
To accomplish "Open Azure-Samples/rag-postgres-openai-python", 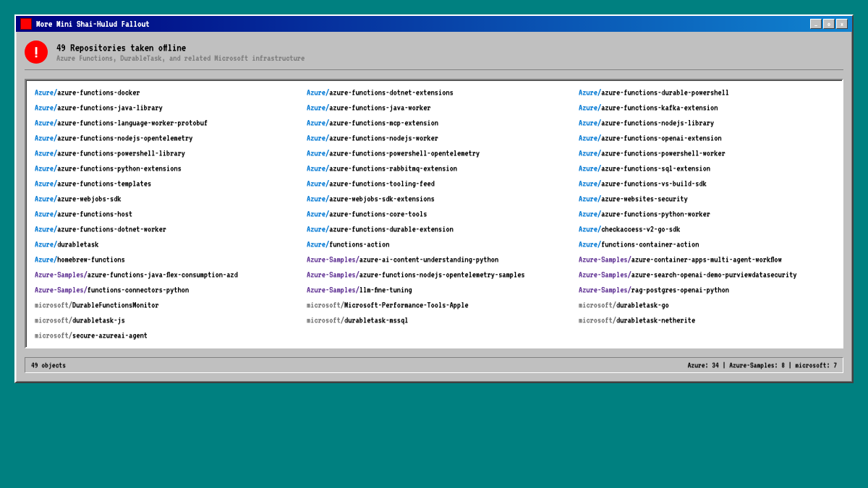I will point(654,290).
